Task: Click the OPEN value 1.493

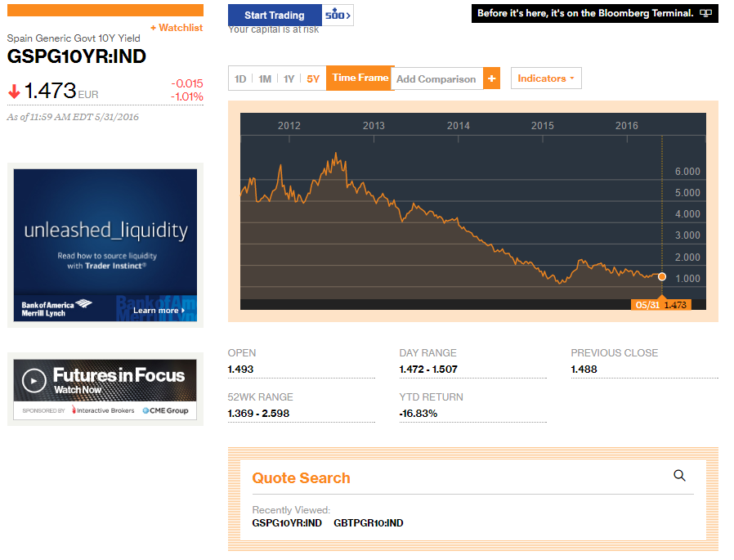Action: (x=240, y=369)
